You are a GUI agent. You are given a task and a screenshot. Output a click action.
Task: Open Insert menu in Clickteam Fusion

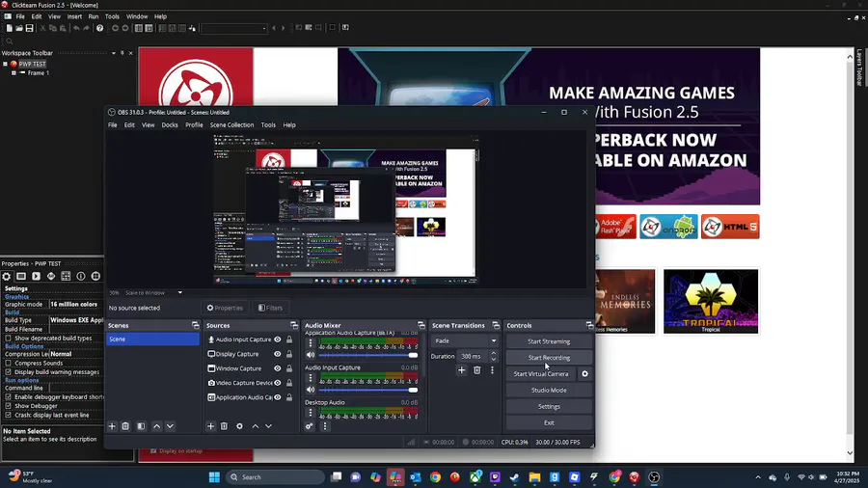[x=74, y=16]
